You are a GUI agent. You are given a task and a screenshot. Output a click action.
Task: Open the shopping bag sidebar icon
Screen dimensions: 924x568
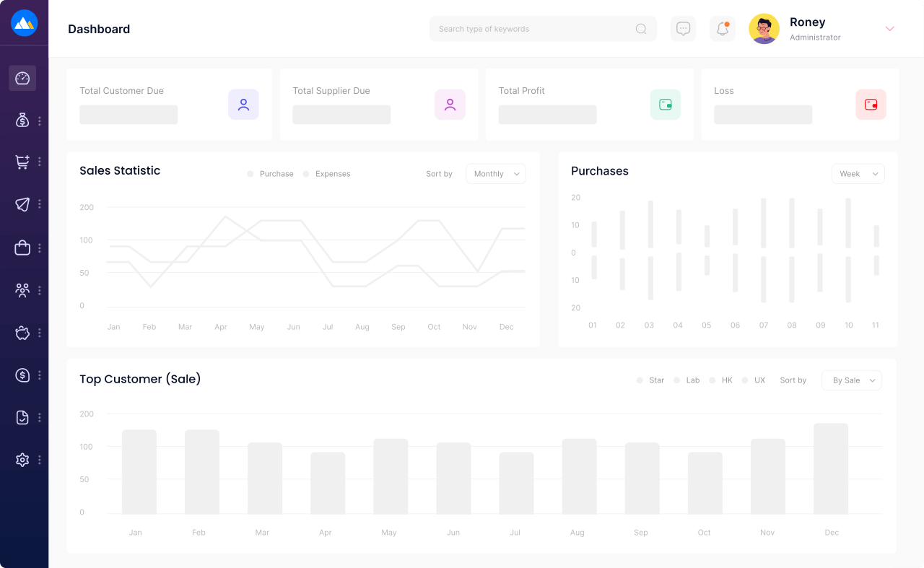[x=22, y=248]
